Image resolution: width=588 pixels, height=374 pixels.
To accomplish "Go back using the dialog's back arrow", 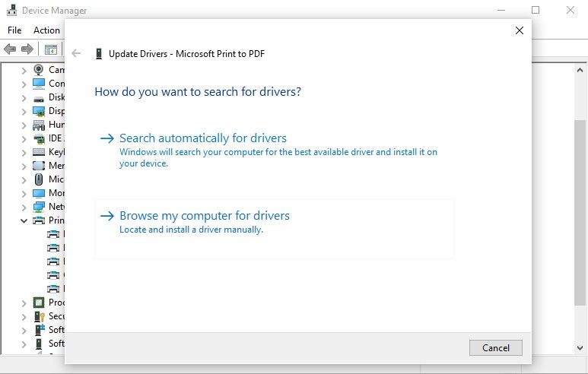I will click(76, 53).
